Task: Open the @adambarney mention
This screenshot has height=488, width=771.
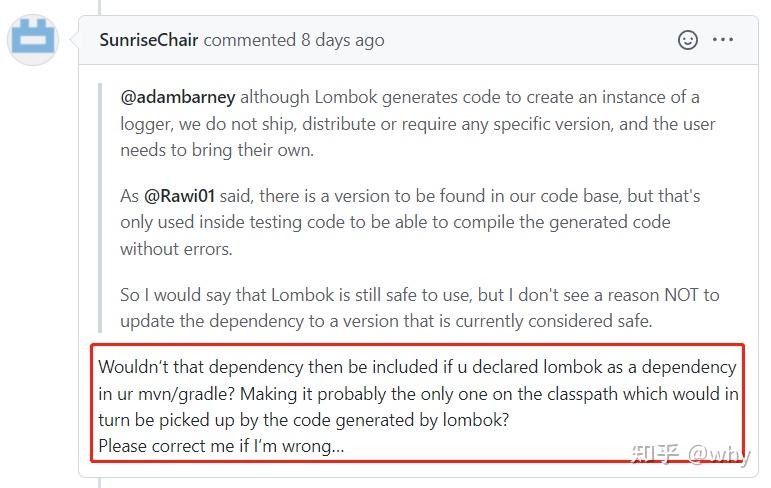Action: point(178,97)
